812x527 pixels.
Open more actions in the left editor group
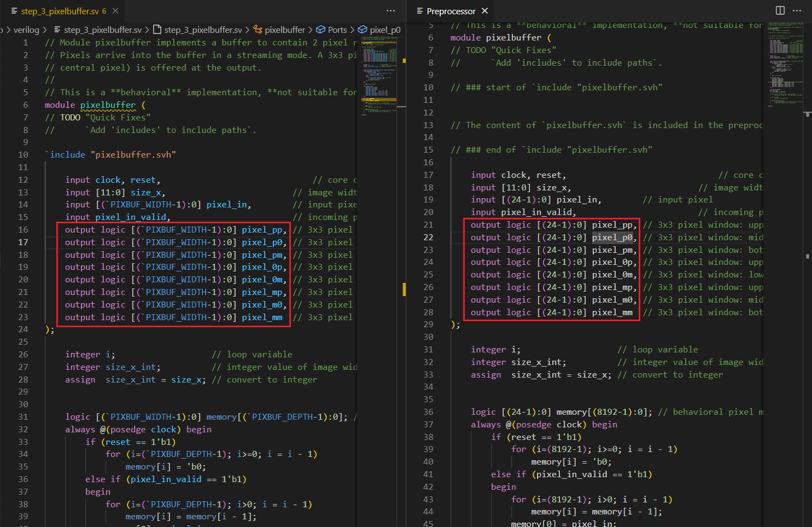(390, 10)
